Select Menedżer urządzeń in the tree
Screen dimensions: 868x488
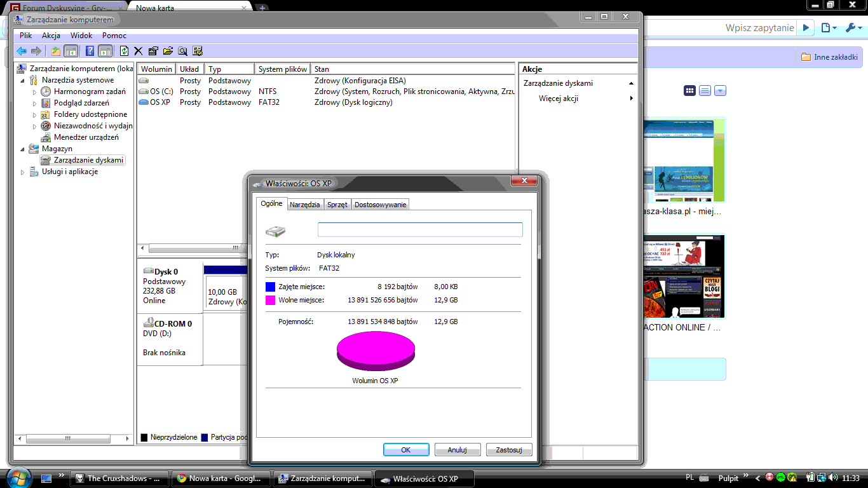(86, 137)
